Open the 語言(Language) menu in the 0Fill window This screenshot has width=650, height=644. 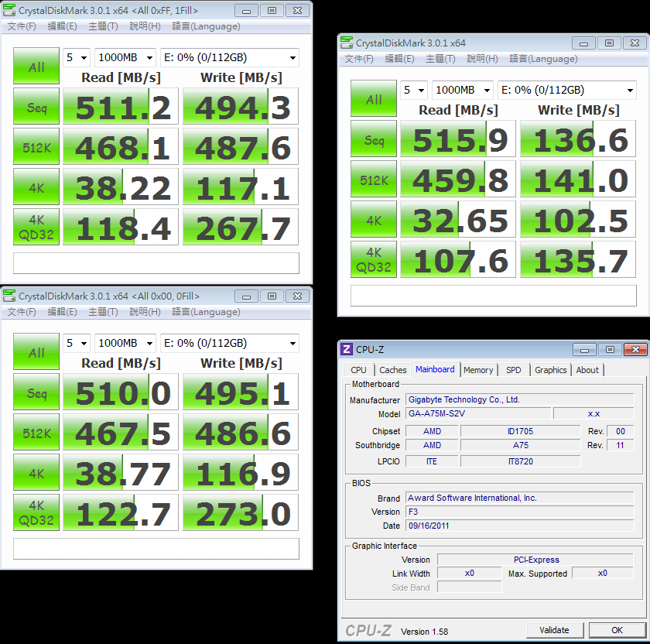pyautogui.click(x=206, y=312)
